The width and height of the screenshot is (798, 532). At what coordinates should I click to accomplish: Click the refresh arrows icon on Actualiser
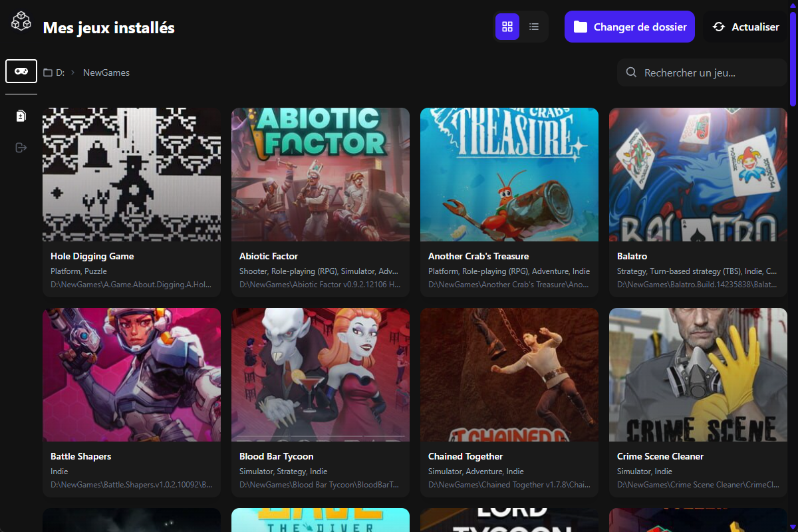click(x=718, y=27)
